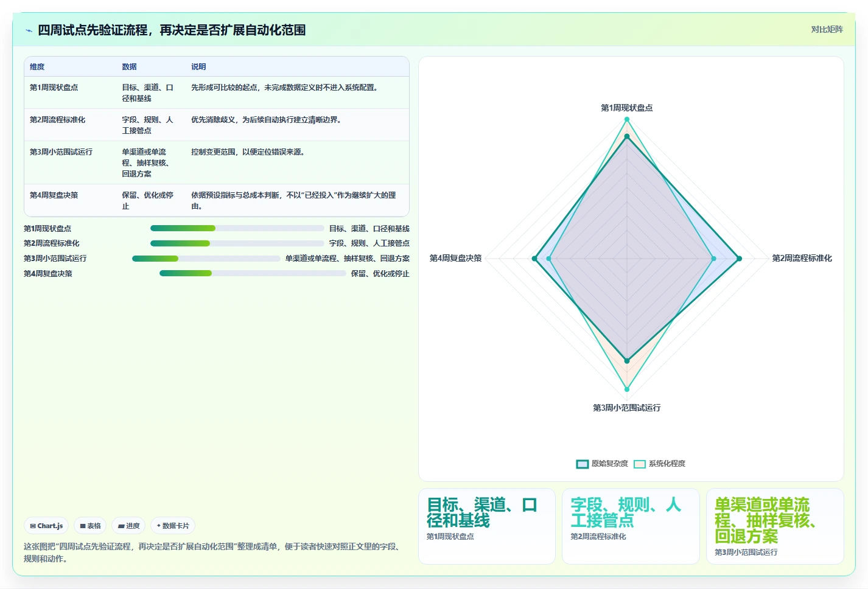Click the 数据卡片 tag chip

173,526
